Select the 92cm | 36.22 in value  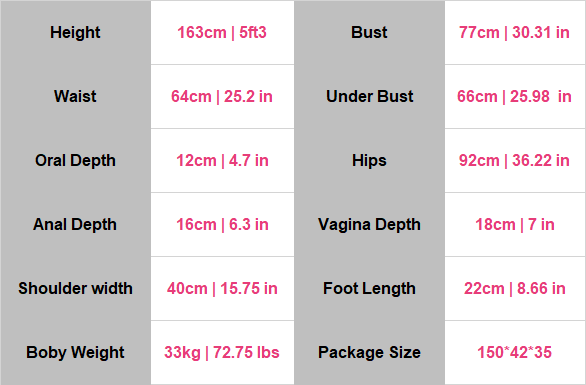(514, 161)
